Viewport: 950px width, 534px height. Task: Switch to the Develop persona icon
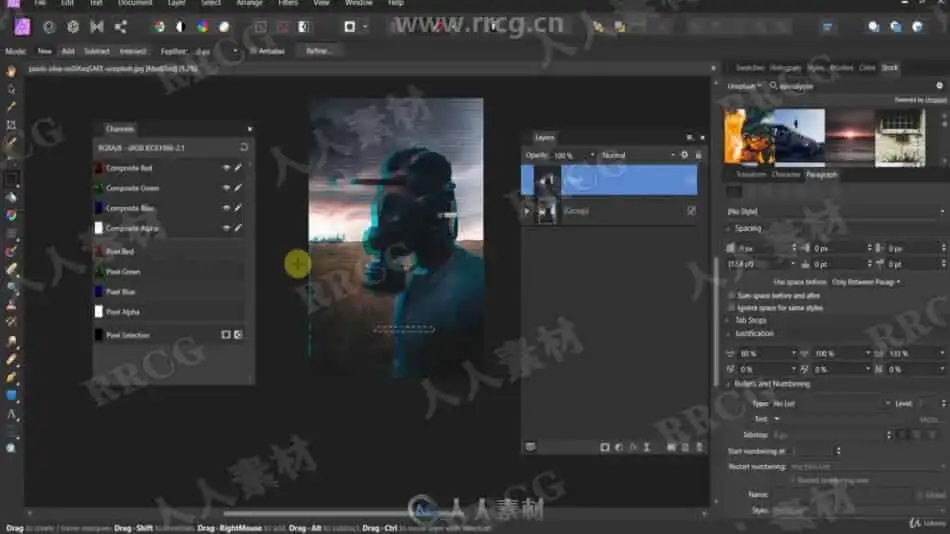click(x=73, y=27)
